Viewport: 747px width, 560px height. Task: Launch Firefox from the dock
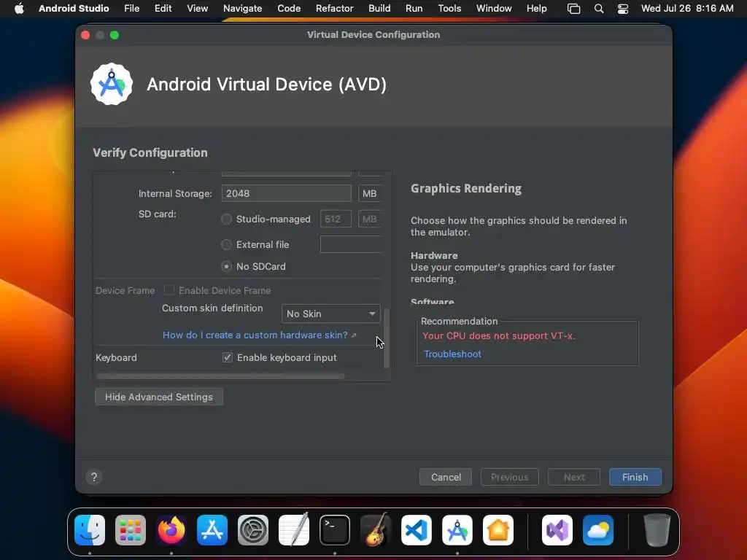tap(171, 530)
